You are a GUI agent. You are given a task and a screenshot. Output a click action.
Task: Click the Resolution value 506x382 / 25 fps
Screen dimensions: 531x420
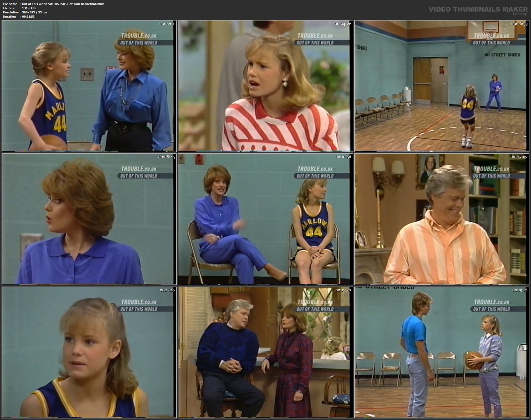coord(34,12)
